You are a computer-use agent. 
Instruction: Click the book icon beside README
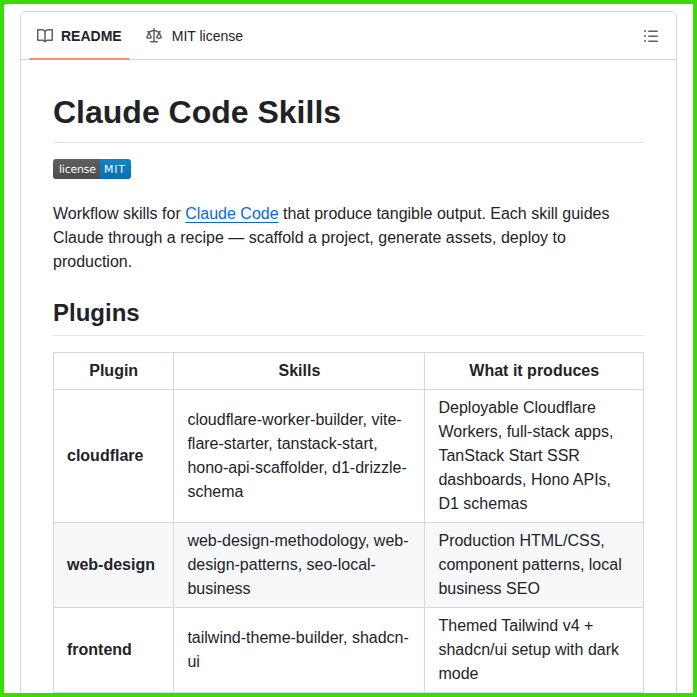click(x=45, y=36)
